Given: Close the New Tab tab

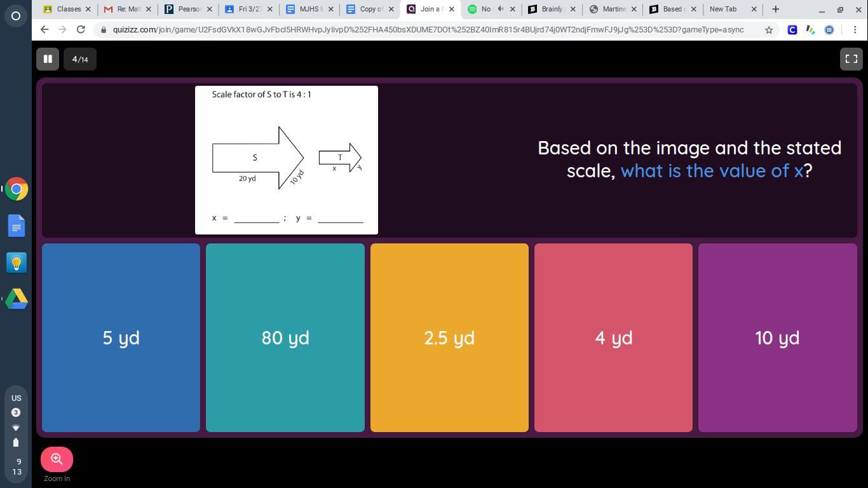Looking at the screenshot, I should (754, 10).
